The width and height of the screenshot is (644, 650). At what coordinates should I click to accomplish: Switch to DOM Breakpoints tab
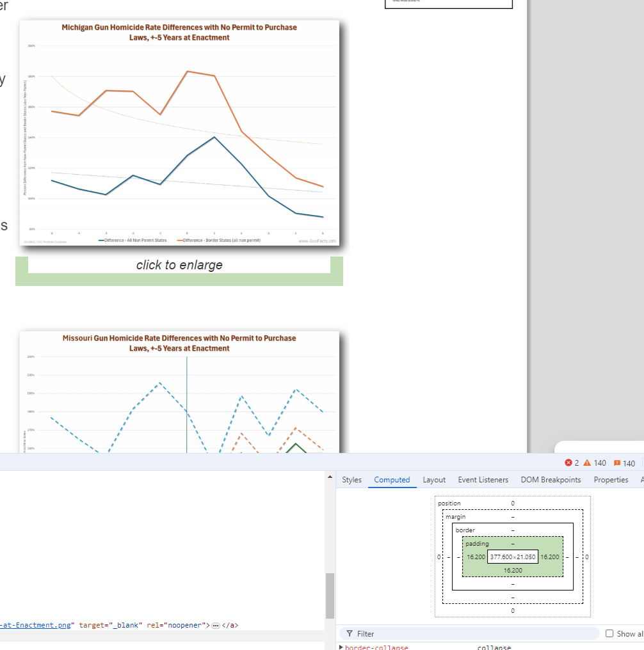[x=551, y=480]
